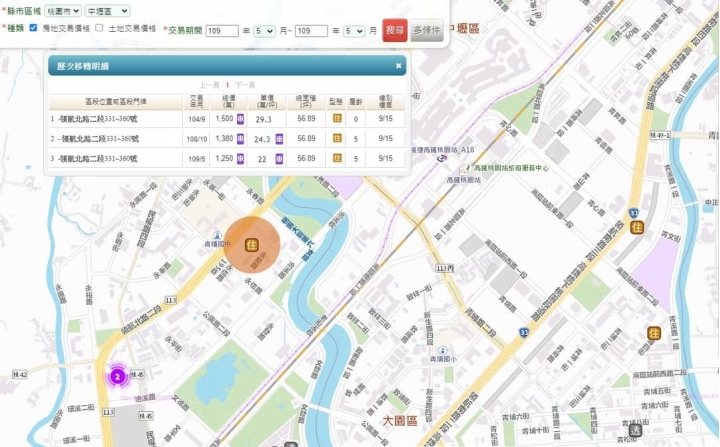Click the 青埔國中 school icon on the map
The image size is (720, 447).
[217, 236]
